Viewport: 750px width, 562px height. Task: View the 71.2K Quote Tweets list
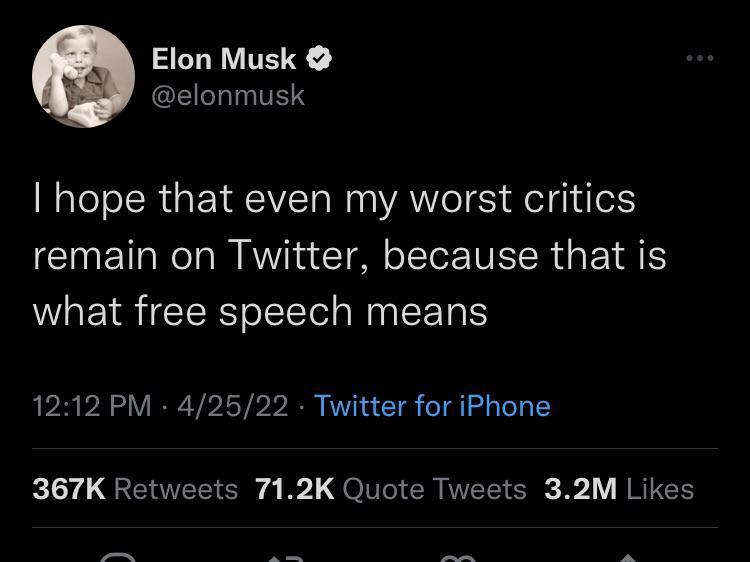coord(391,488)
